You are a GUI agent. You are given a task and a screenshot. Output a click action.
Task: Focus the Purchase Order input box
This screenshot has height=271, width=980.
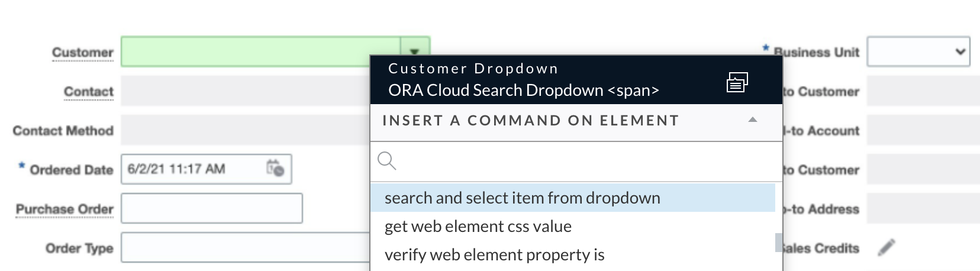pyautogui.click(x=211, y=208)
